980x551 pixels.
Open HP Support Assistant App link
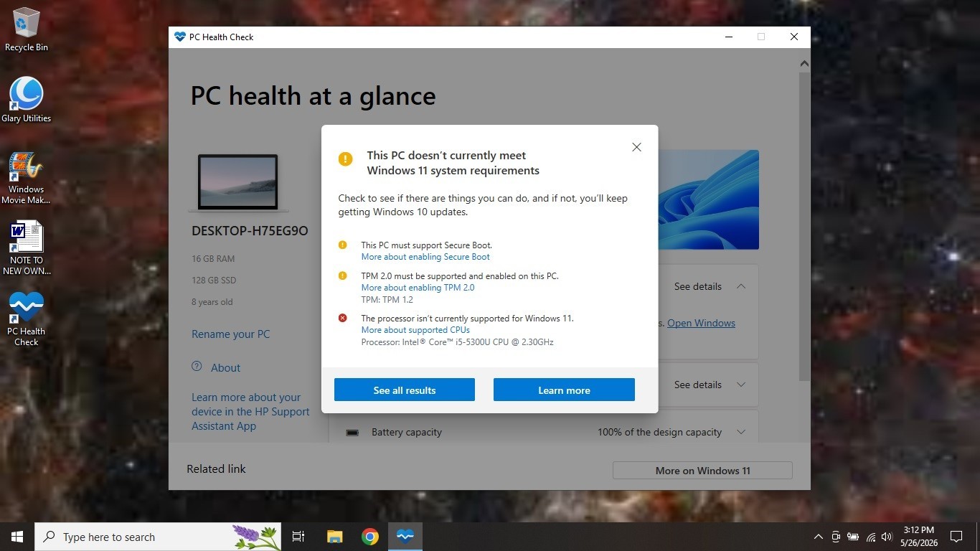pyautogui.click(x=250, y=412)
